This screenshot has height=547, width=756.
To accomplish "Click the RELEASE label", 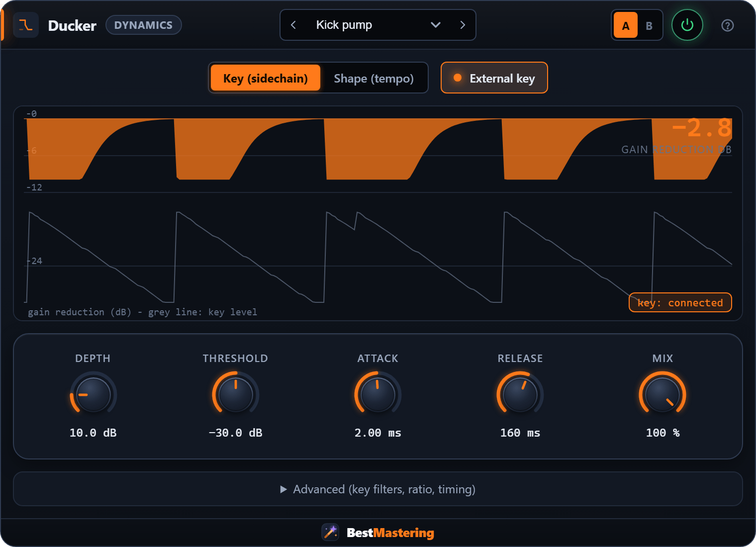I will [x=520, y=358].
